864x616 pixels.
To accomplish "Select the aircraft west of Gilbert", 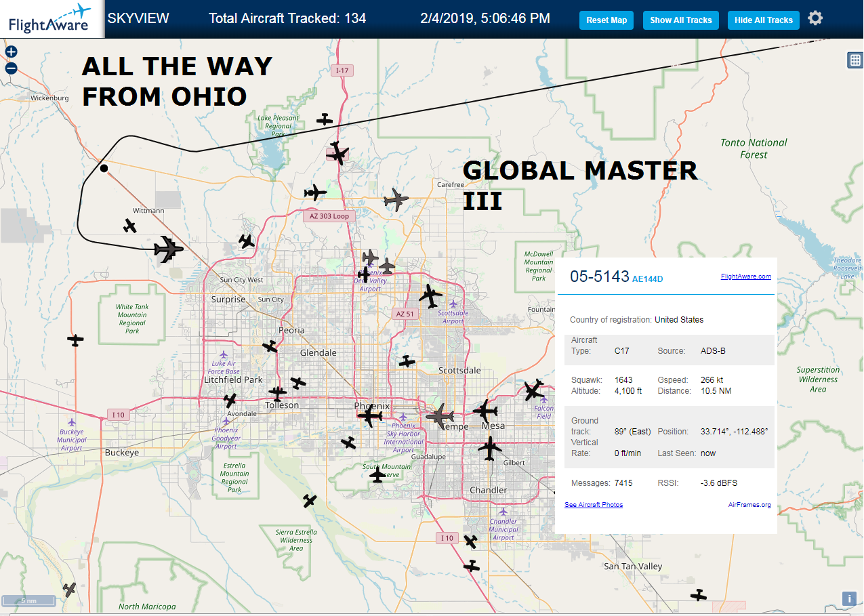I will 489,447.
